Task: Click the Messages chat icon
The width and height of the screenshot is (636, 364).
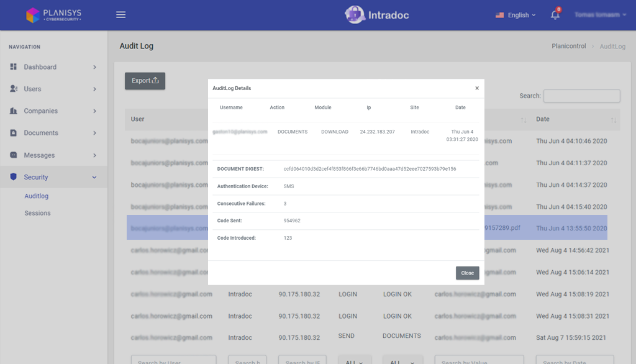Action: coord(14,155)
